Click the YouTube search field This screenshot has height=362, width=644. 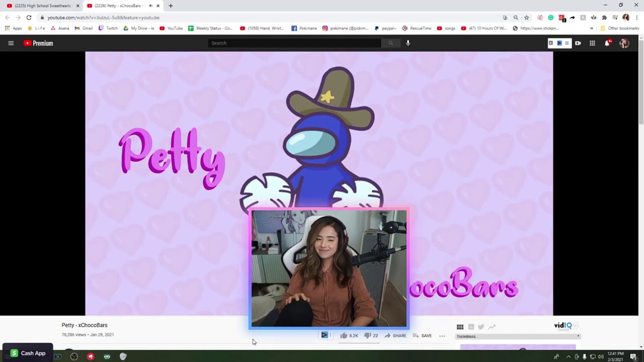295,43
